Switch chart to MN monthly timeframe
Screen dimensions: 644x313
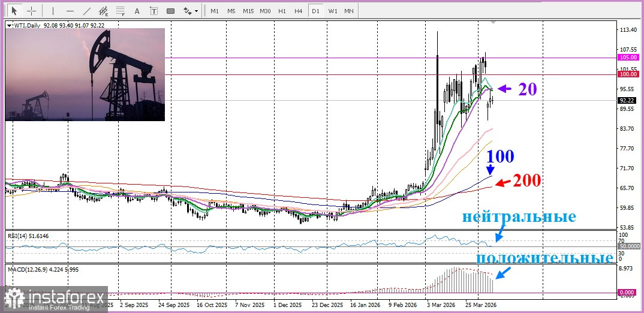(x=349, y=11)
